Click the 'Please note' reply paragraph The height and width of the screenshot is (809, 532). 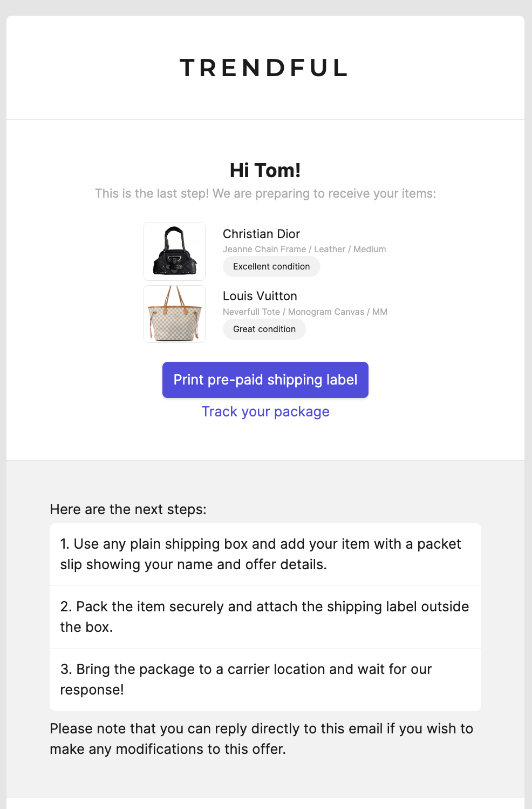tap(262, 739)
